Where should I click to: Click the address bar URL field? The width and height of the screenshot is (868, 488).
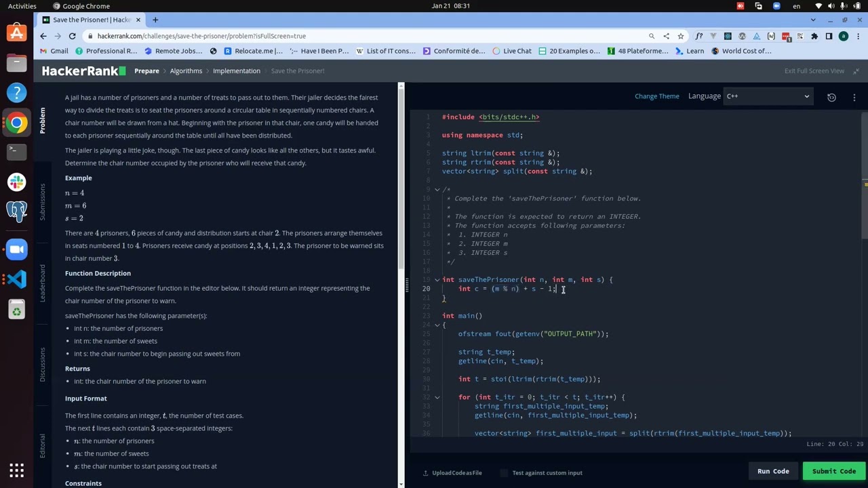pos(366,36)
